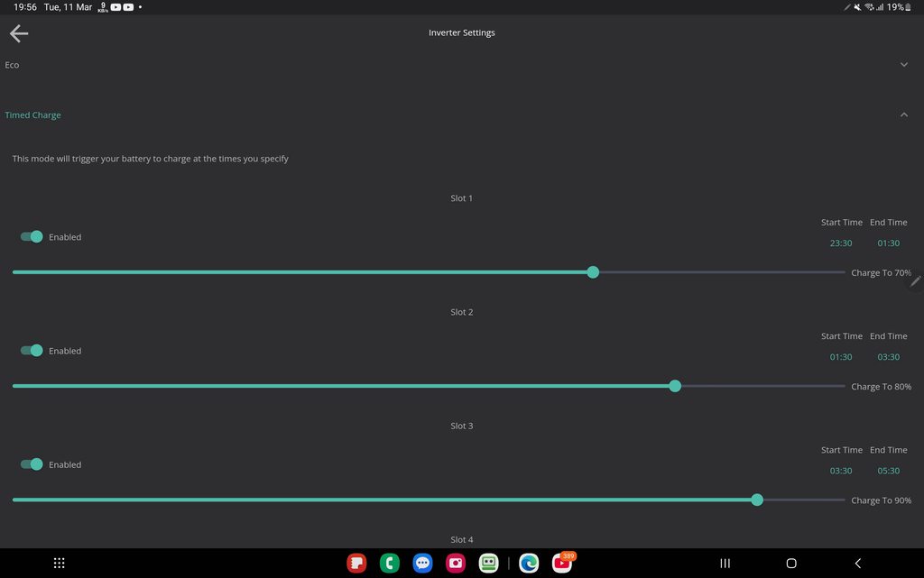Turn off the Slot 3 Enabled toggle
The width and height of the screenshot is (924, 578).
(x=32, y=464)
